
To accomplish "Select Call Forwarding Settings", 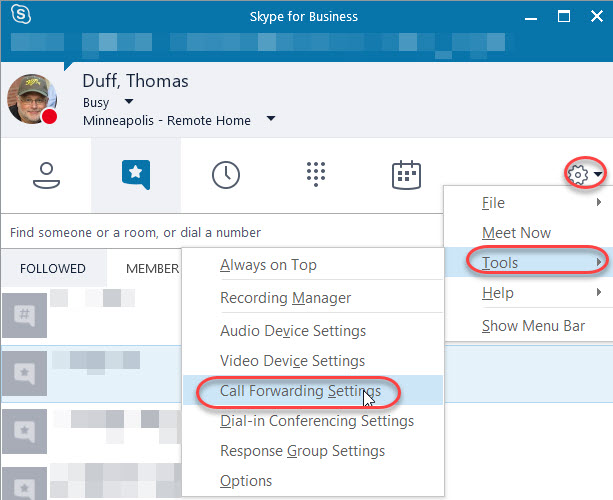I will pyautogui.click(x=313, y=391).
